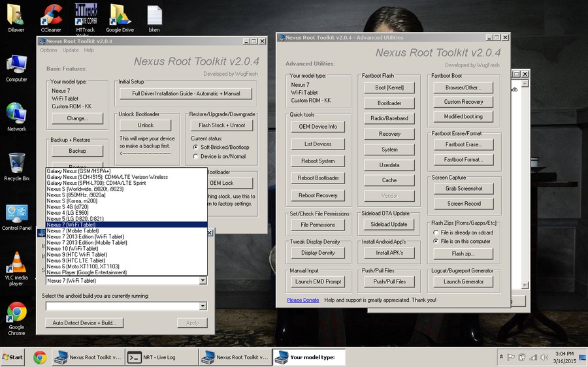
Task: Expand the Nexus 7 (Wi-Fi Tablet) device dropdown
Action: coord(203,280)
